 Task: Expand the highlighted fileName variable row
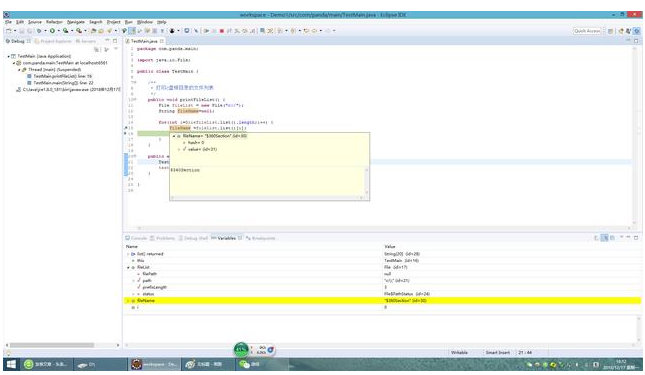click(x=128, y=301)
